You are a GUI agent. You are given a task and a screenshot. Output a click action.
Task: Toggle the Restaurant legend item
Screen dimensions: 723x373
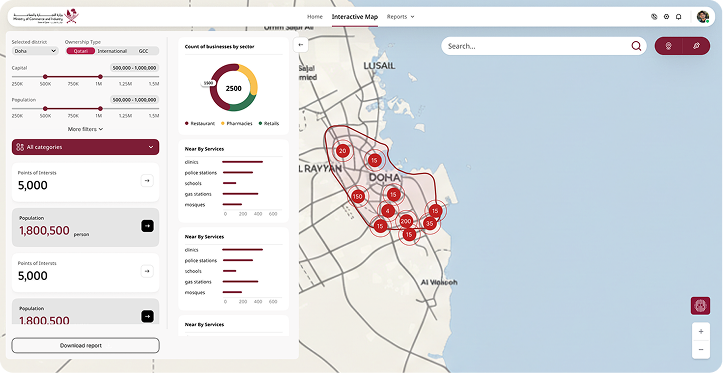pos(200,124)
